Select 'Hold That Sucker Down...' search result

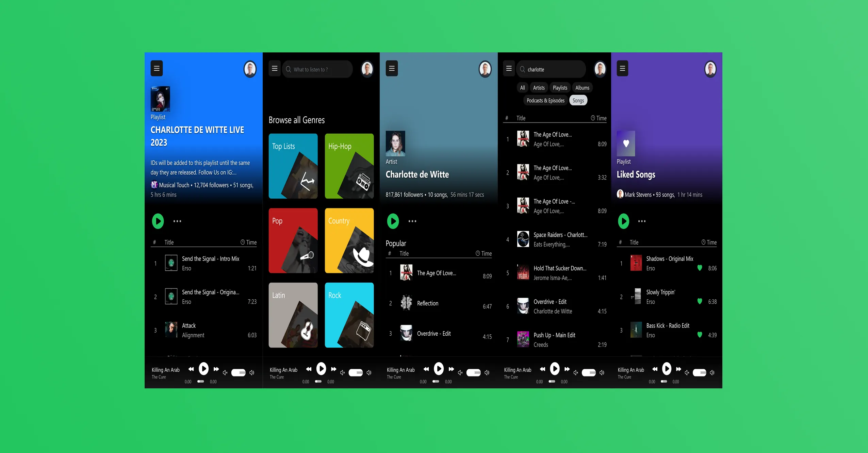point(555,273)
